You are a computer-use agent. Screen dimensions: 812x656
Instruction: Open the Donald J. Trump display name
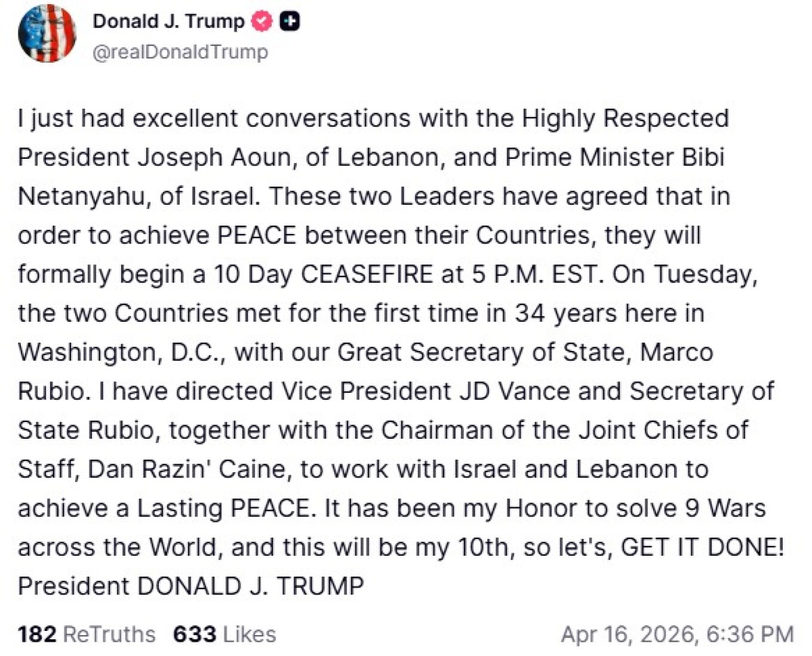168,21
